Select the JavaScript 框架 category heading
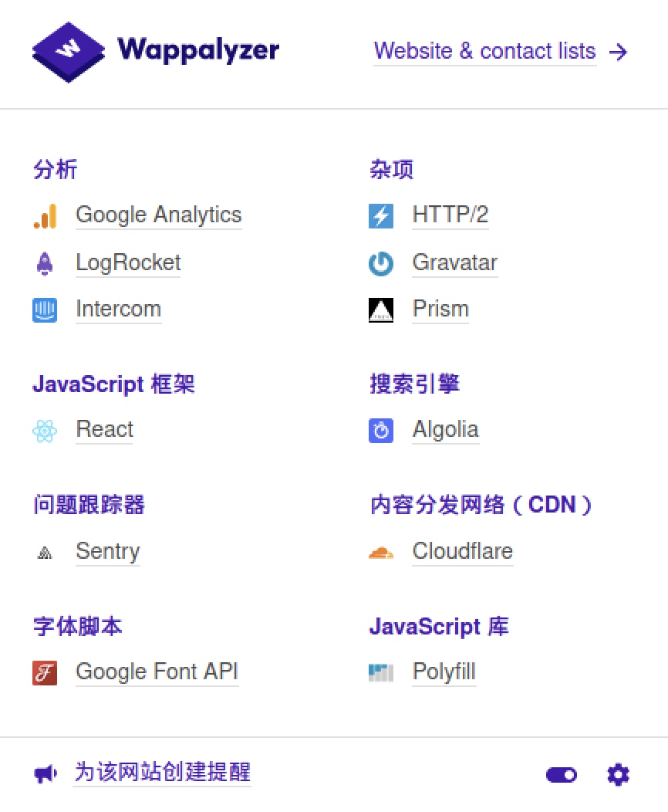Viewport: 668px width, 812px height. (113, 384)
